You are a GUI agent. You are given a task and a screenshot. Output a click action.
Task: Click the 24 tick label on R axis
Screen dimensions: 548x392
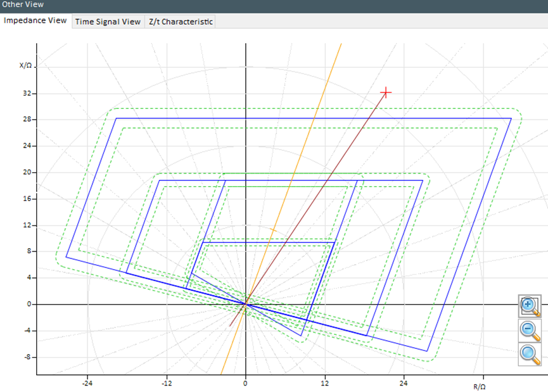click(x=404, y=383)
